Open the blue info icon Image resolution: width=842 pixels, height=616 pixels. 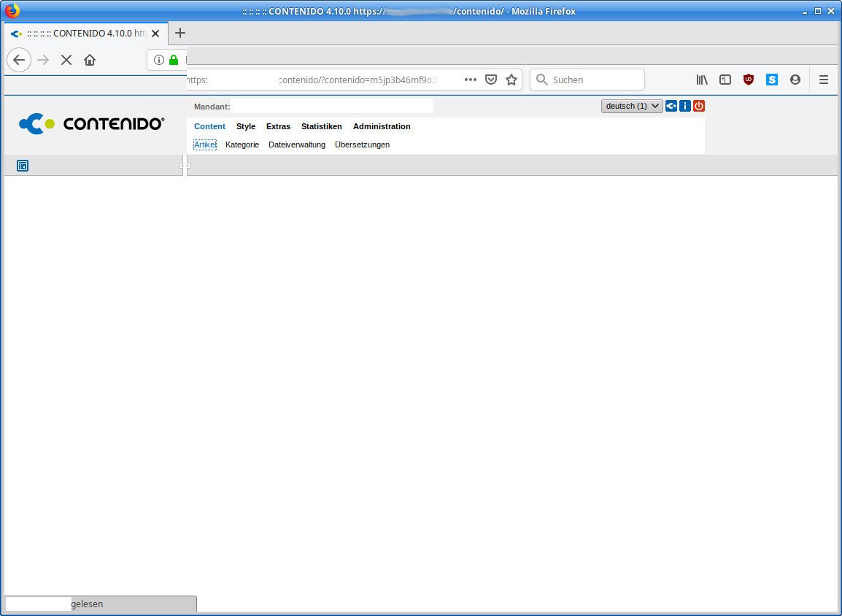click(685, 106)
